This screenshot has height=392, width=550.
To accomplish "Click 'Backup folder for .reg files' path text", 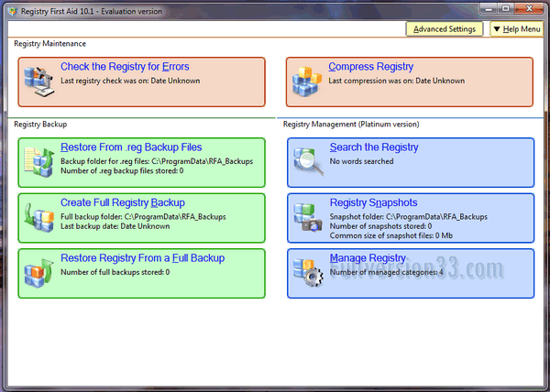I will [x=157, y=161].
